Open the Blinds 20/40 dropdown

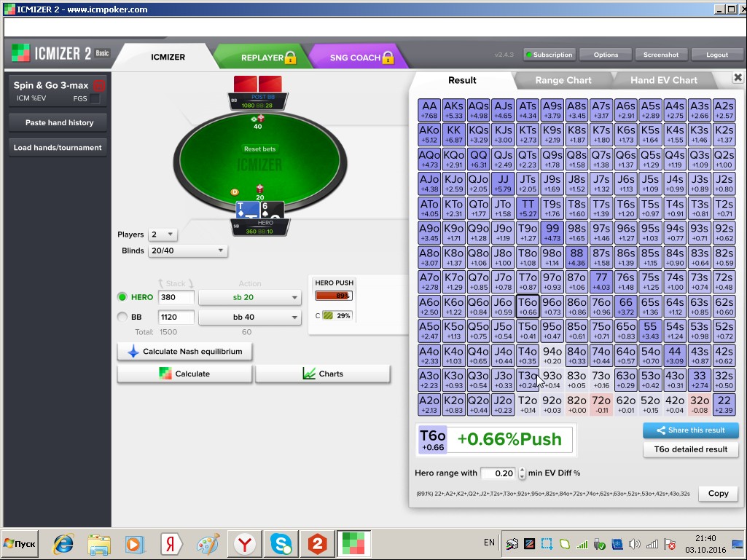[188, 251]
